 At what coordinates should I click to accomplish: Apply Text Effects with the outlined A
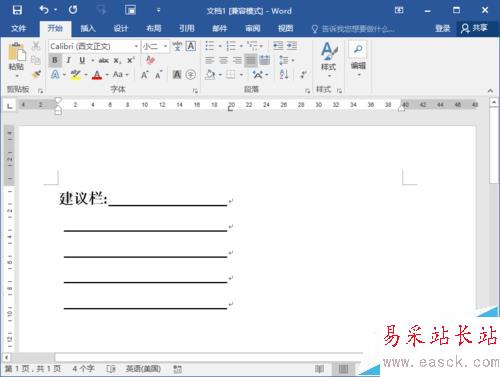click(x=55, y=75)
